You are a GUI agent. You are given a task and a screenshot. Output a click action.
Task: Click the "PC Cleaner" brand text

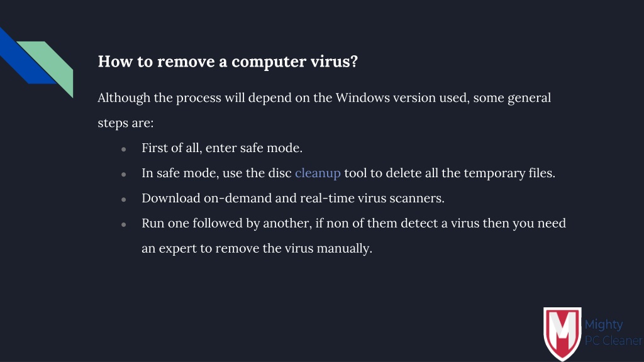[x=613, y=341]
